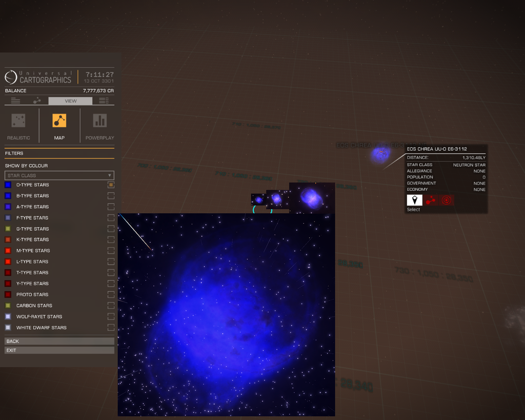Click the M-Type Stars colour swatch

tap(8, 251)
